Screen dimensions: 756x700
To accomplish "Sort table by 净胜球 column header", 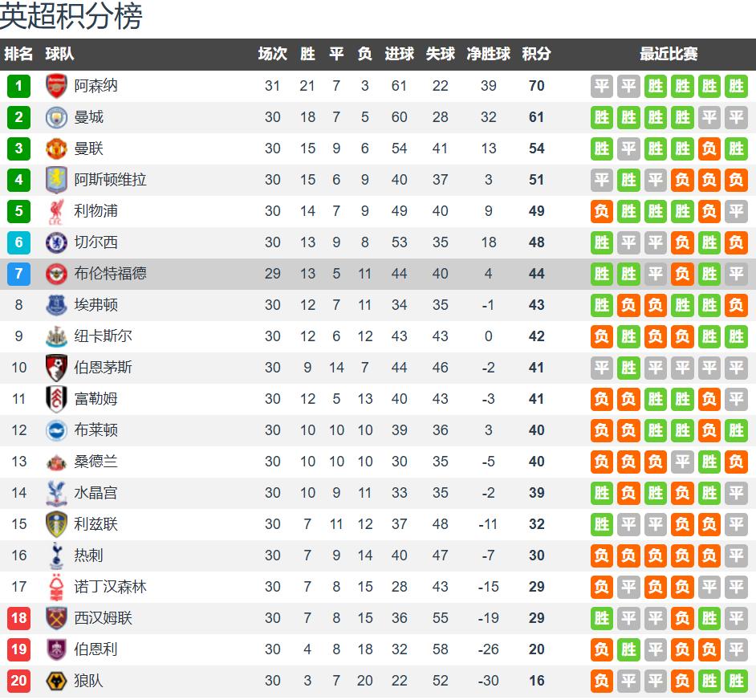I will click(488, 55).
